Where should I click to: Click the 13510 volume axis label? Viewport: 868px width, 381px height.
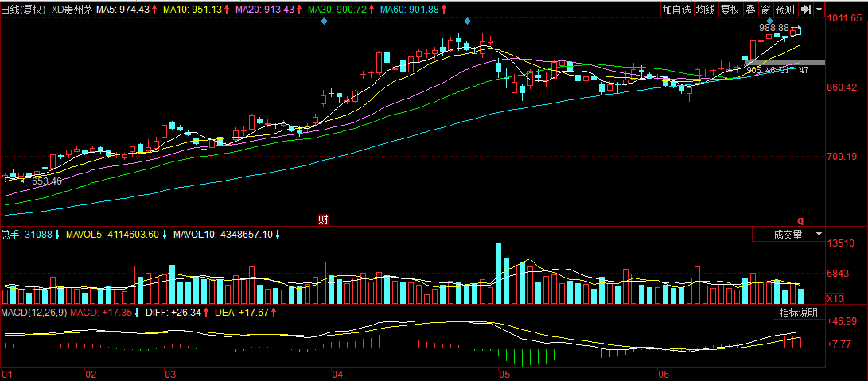coord(841,243)
